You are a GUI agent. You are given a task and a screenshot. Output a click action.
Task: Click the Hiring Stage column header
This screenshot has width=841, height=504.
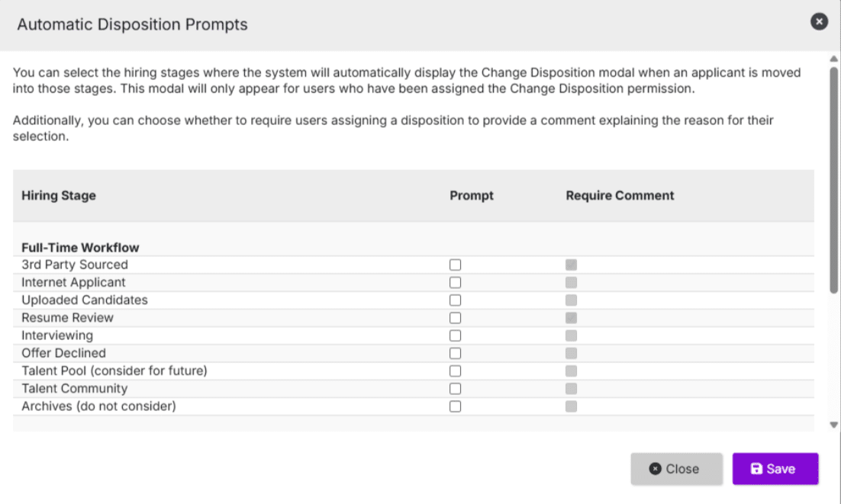59,195
